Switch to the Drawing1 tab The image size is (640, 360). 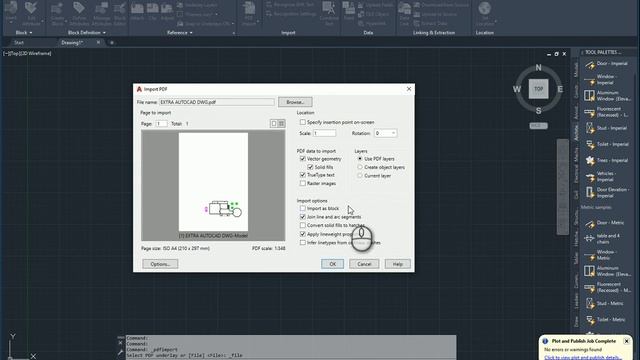pos(72,42)
